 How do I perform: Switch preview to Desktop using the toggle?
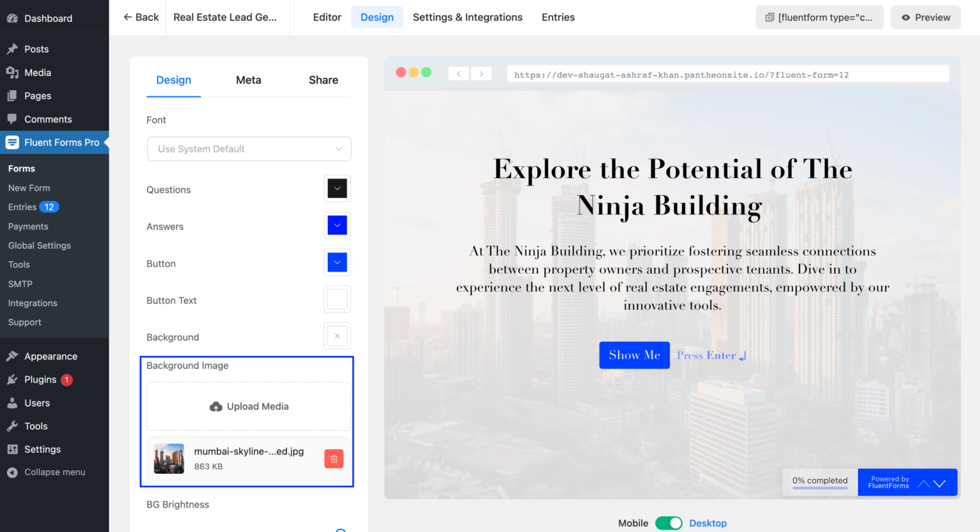(x=669, y=522)
